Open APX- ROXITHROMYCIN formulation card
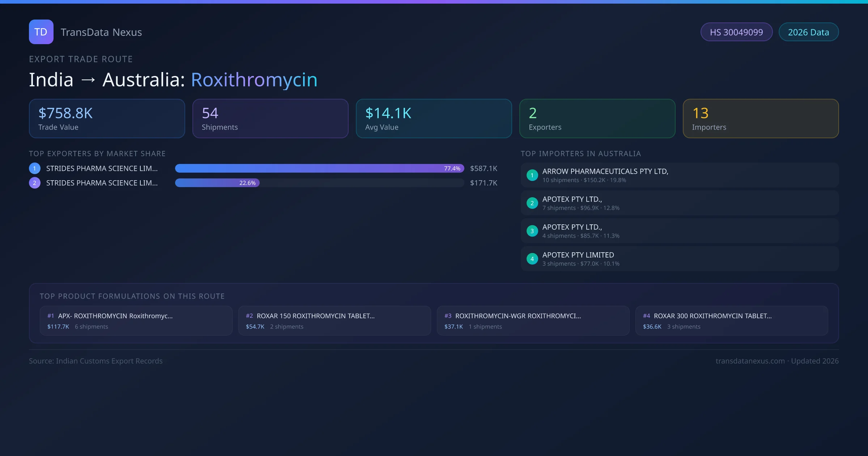 136,321
